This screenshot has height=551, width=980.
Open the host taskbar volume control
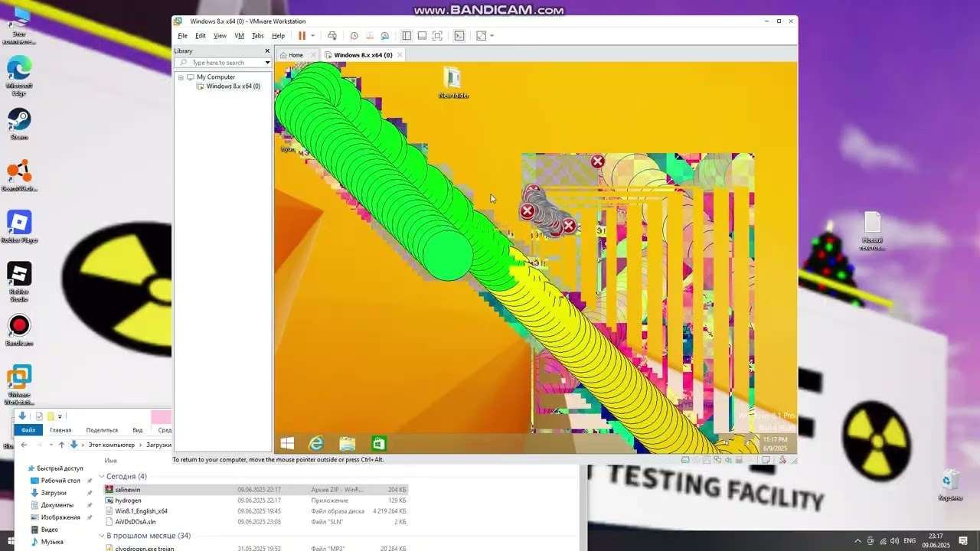(896, 541)
